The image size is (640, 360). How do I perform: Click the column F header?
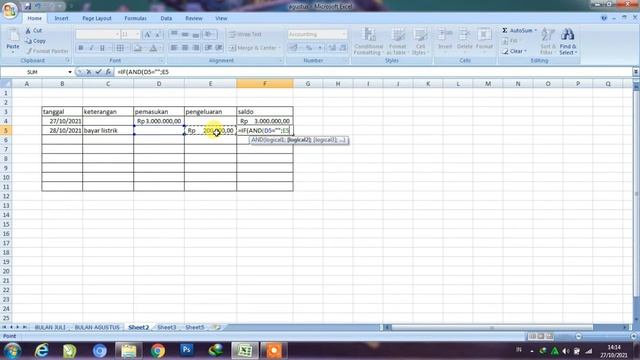tap(264, 84)
